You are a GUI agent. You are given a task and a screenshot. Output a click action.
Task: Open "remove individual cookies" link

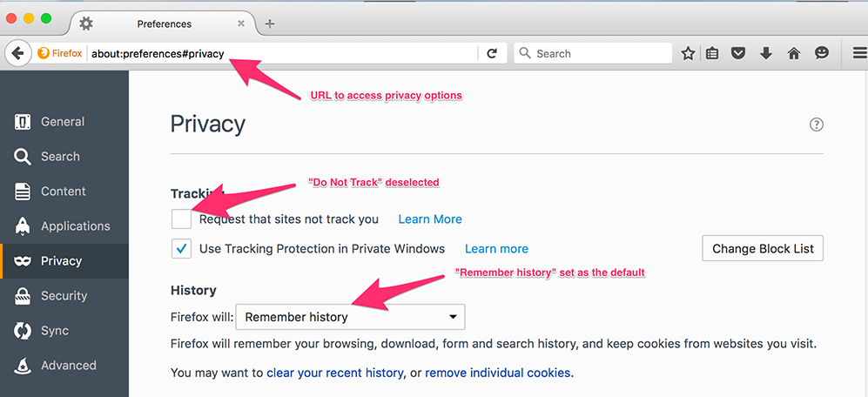tap(497, 373)
